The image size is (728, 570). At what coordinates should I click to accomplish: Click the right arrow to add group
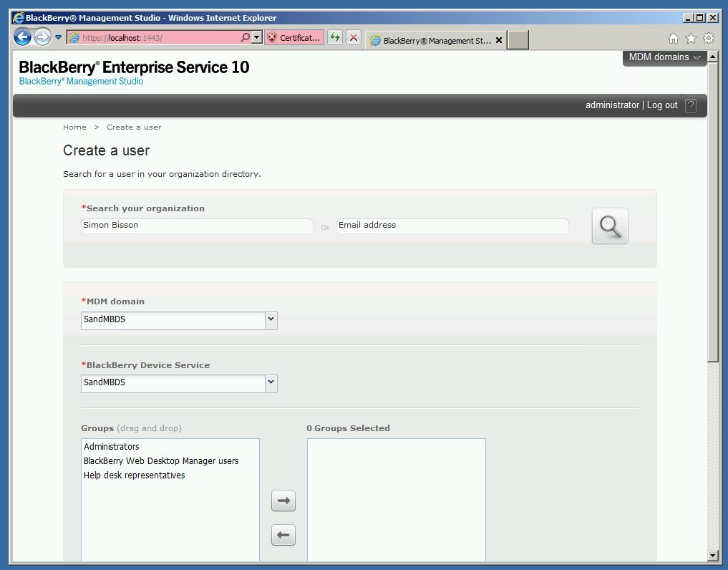(x=283, y=501)
